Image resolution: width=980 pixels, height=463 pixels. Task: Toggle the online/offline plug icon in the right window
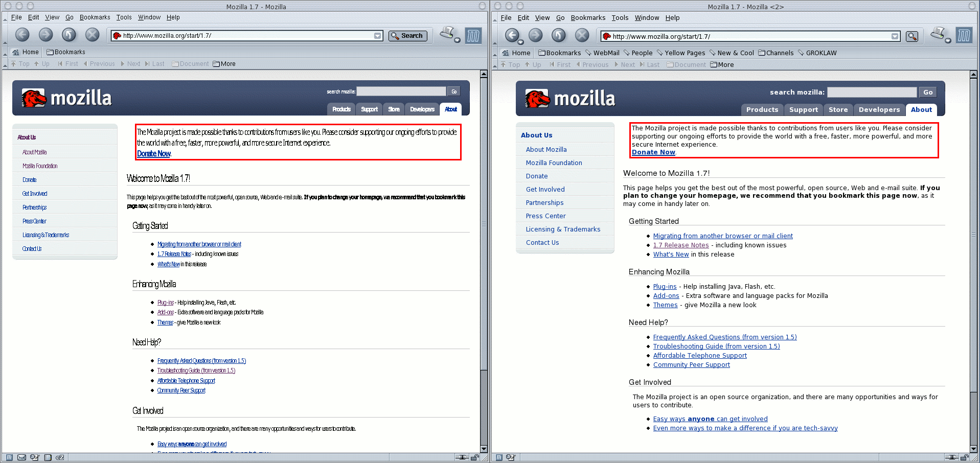pyautogui.click(x=951, y=457)
